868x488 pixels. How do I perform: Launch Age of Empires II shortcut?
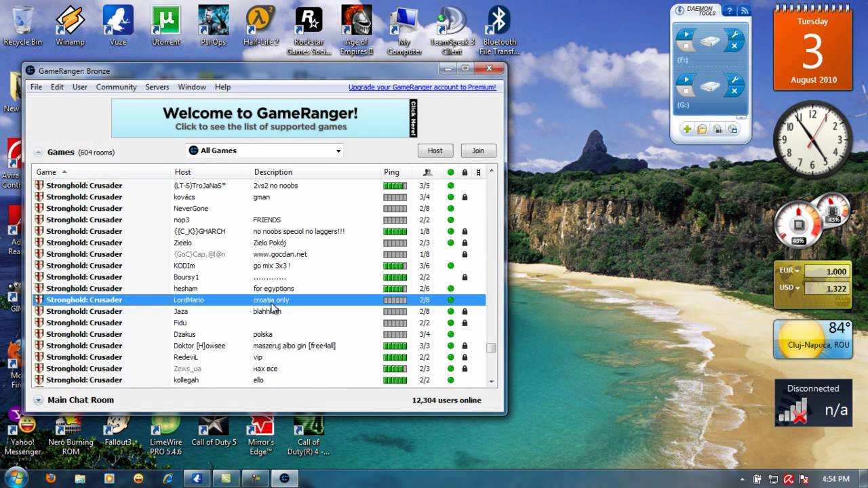[x=356, y=30]
